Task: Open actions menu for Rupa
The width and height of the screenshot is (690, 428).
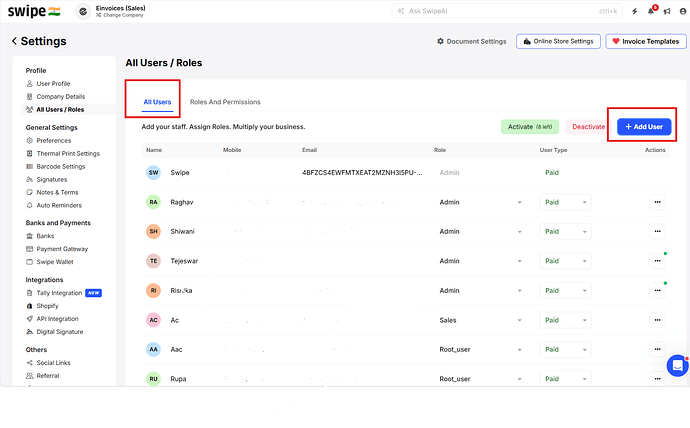Action: [657, 379]
